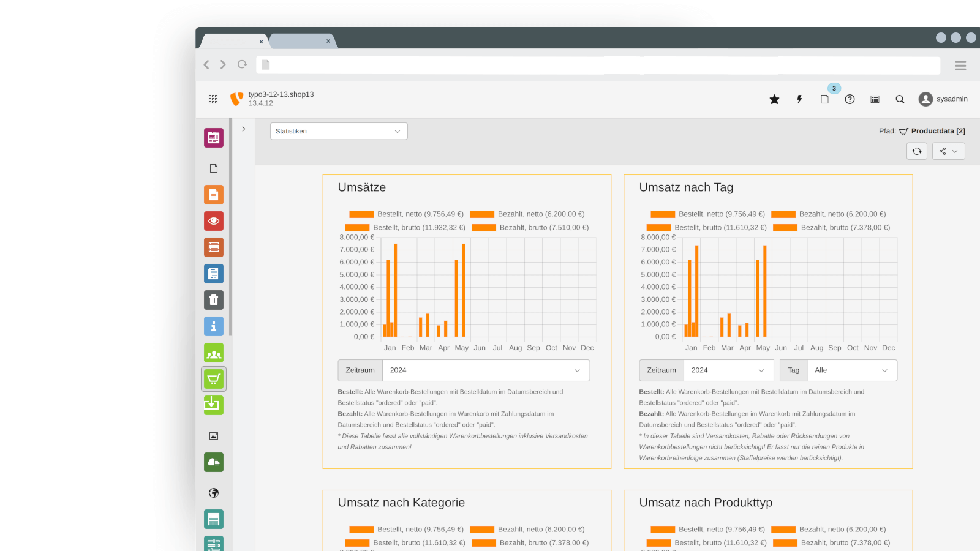Close the first browser tab

[x=261, y=42]
